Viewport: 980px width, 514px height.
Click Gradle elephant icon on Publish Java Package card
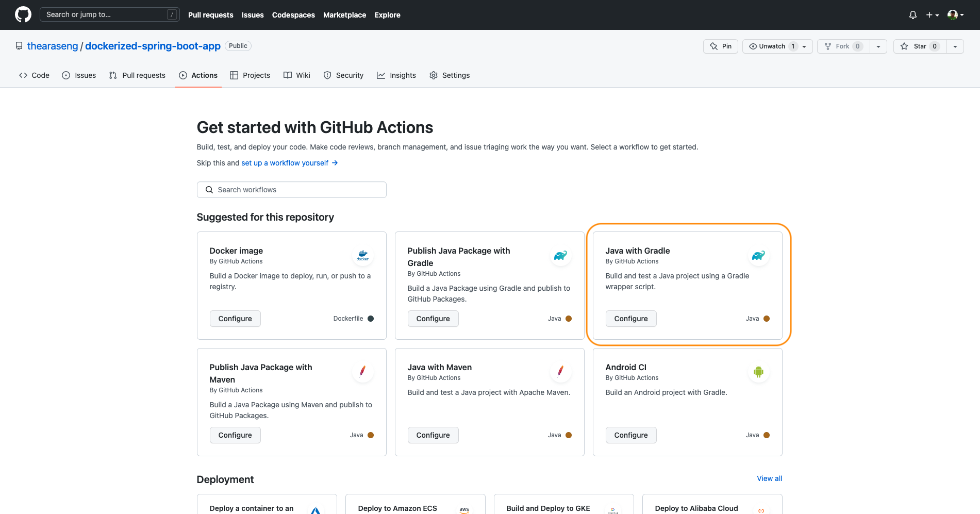560,255
